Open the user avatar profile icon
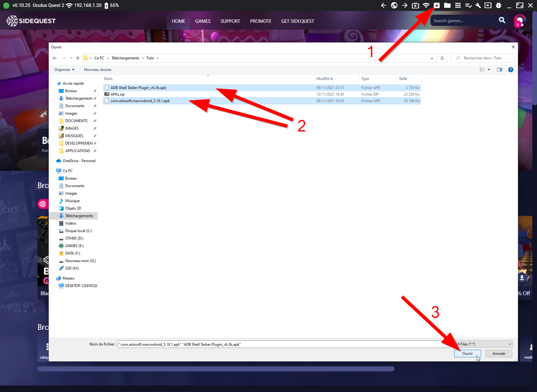Image resolution: width=537 pixels, height=392 pixels. pyautogui.click(x=520, y=21)
